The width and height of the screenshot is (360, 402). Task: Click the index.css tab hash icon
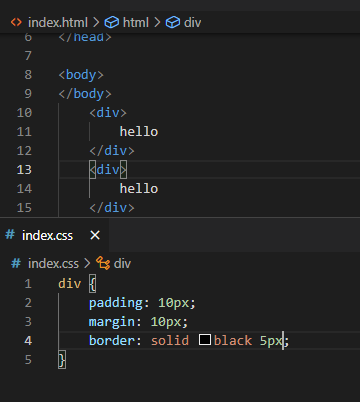(10, 235)
